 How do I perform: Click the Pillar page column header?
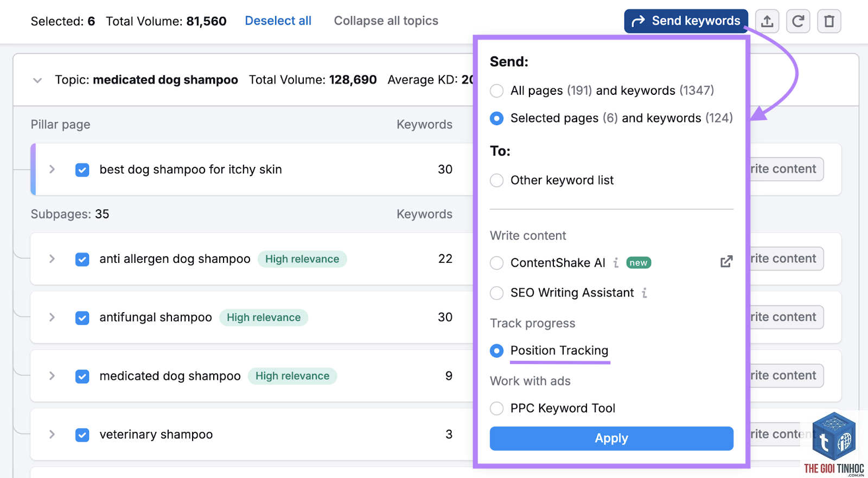click(x=60, y=125)
